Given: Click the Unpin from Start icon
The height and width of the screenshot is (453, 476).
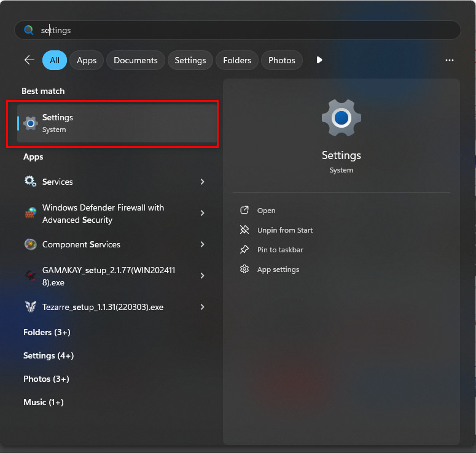Looking at the screenshot, I should [x=244, y=230].
